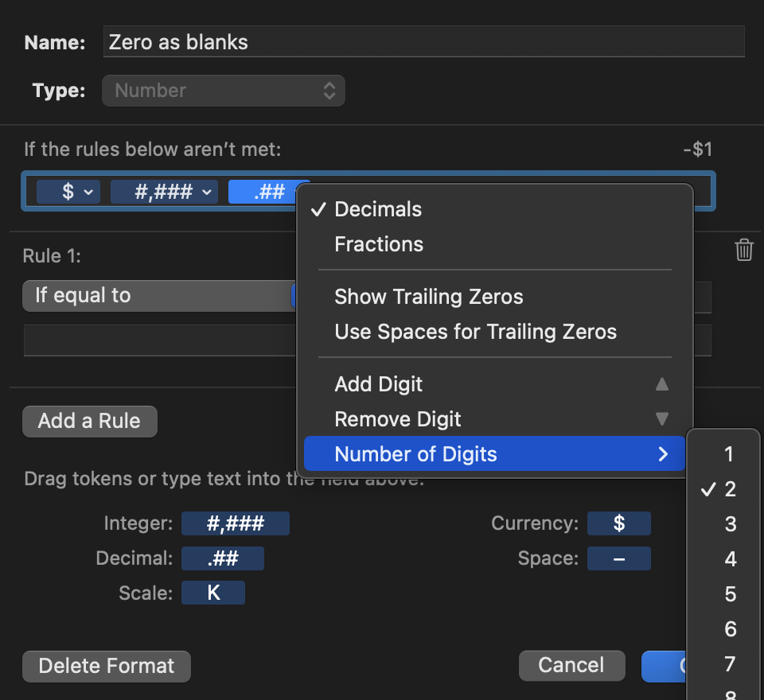Viewport: 764px width, 700px height.
Task: Click the Integer #,### token in palette
Action: [235, 523]
